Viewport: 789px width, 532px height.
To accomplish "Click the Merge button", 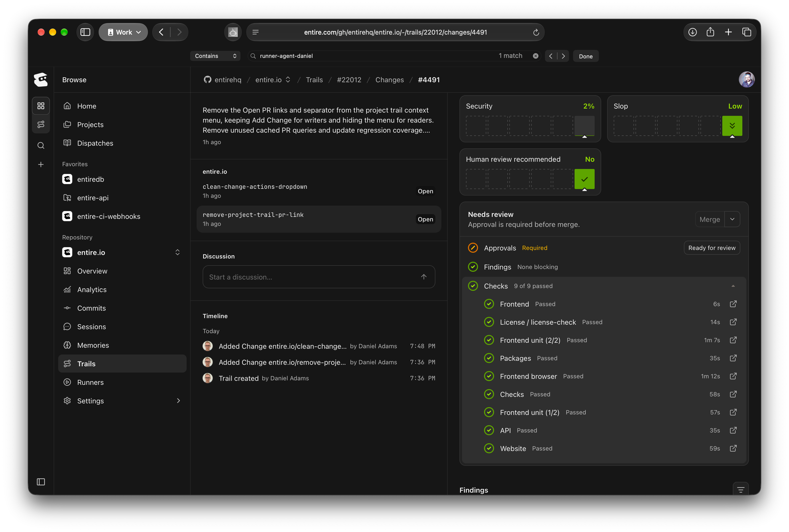I will 709,219.
